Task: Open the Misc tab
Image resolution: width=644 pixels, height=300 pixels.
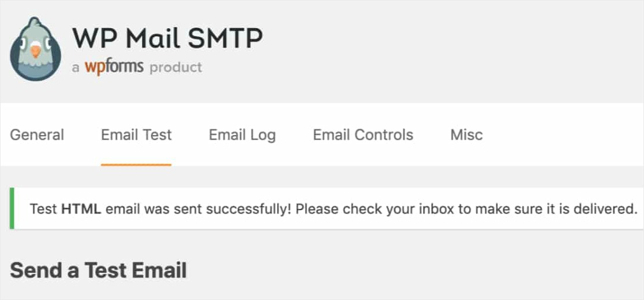Action: (466, 135)
